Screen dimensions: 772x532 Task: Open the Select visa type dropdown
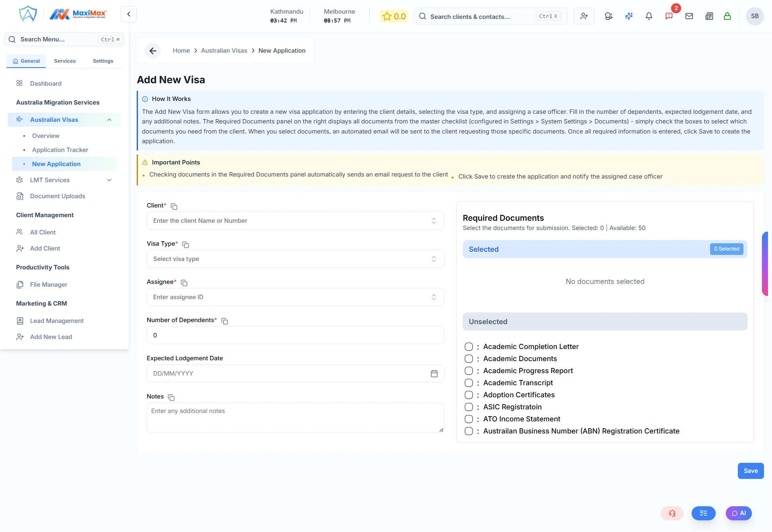click(x=295, y=259)
